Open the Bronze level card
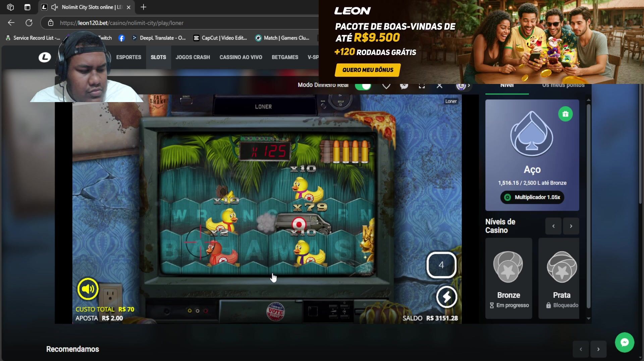 [x=508, y=278]
